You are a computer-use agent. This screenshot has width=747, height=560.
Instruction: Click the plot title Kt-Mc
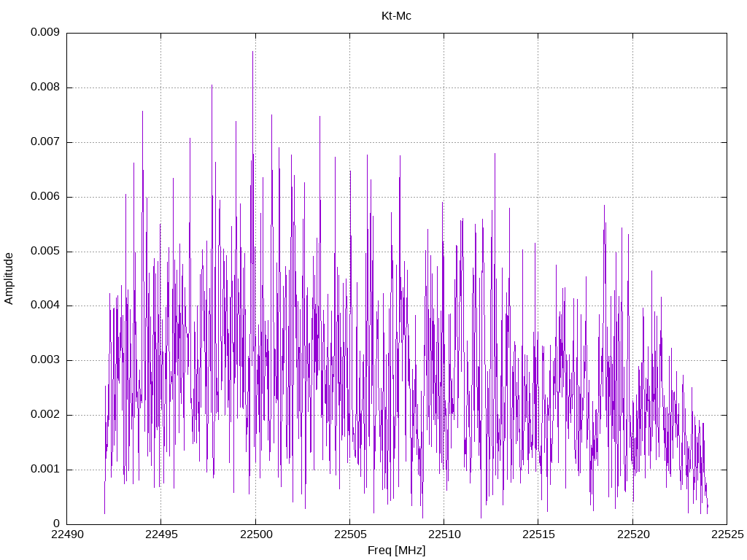[x=396, y=16]
